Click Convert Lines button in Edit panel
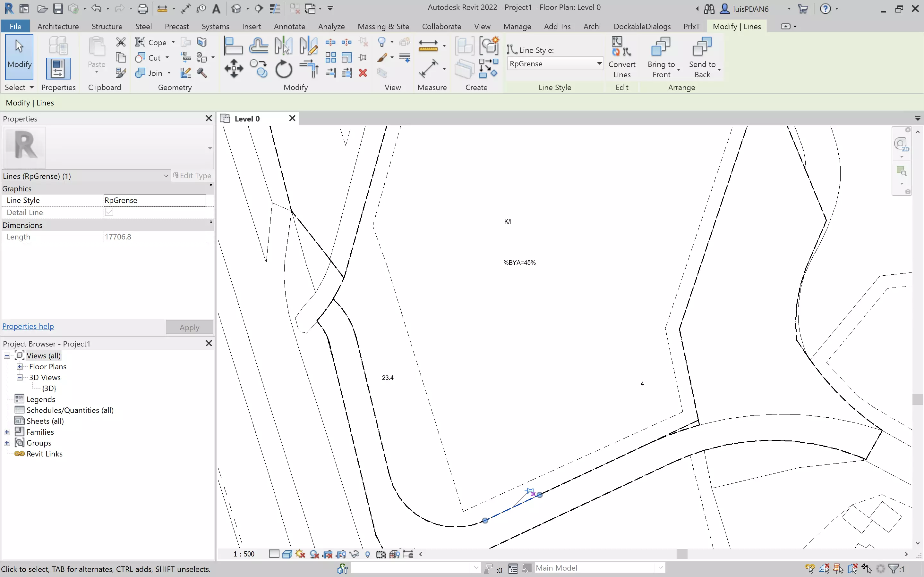Screen dimensions: 924x577 [x=621, y=58]
